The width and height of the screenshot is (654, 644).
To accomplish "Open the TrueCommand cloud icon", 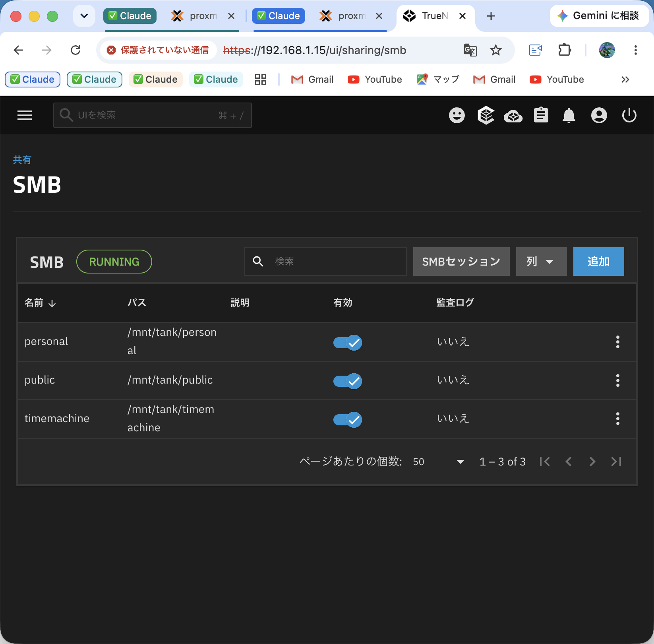I will coord(513,116).
